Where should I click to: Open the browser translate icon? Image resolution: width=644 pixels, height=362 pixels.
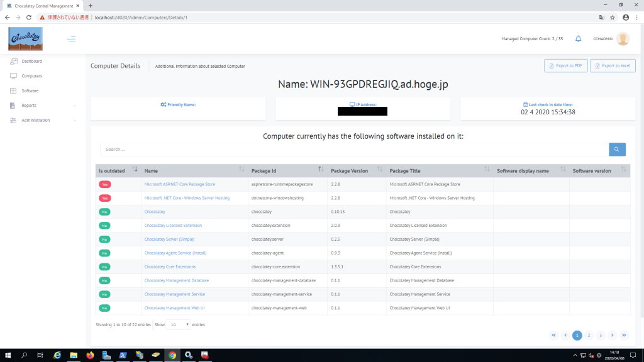click(602, 17)
